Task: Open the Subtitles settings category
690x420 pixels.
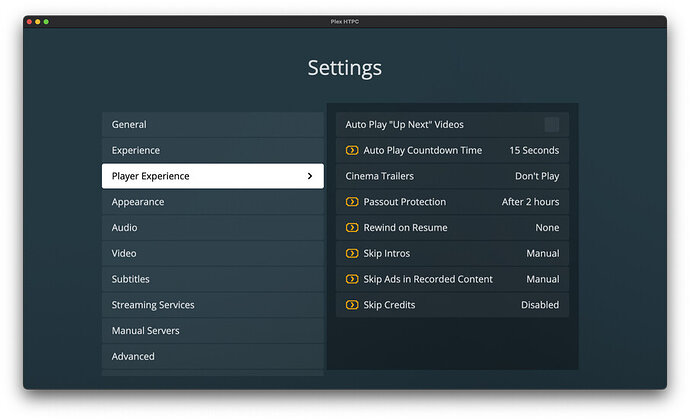Action: [x=213, y=279]
